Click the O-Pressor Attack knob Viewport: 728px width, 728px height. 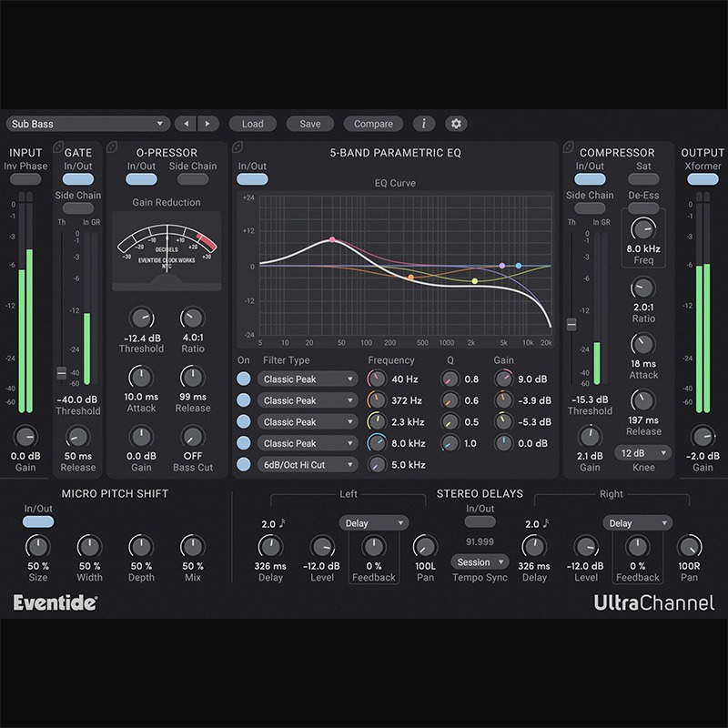click(141, 378)
